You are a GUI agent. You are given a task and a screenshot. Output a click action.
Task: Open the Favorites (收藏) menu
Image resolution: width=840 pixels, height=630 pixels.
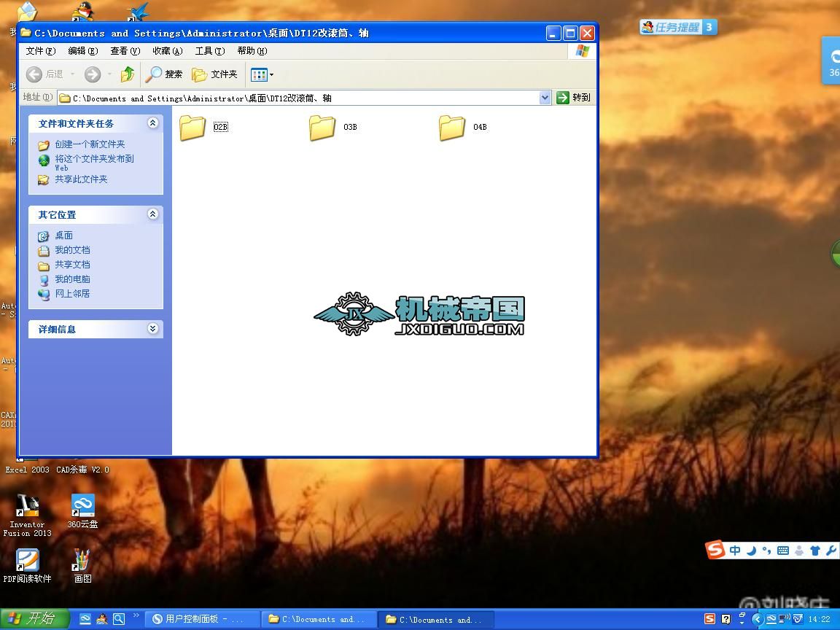[x=168, y=51]
